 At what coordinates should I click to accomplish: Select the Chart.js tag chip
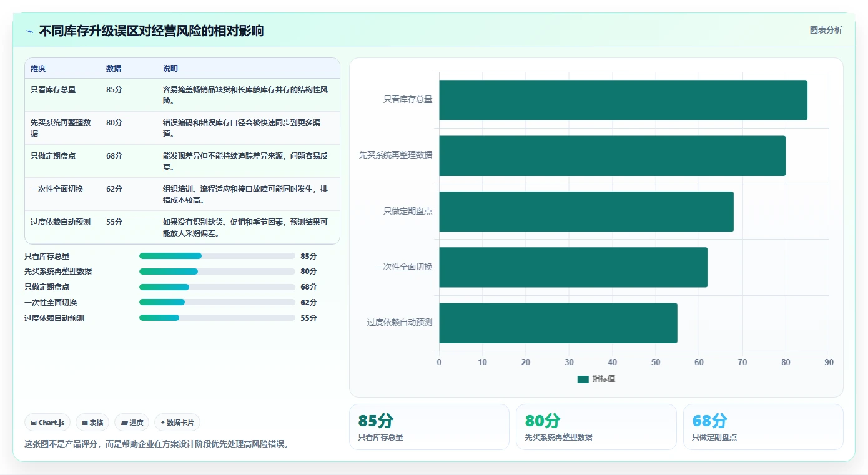click(x=47, y=423)
